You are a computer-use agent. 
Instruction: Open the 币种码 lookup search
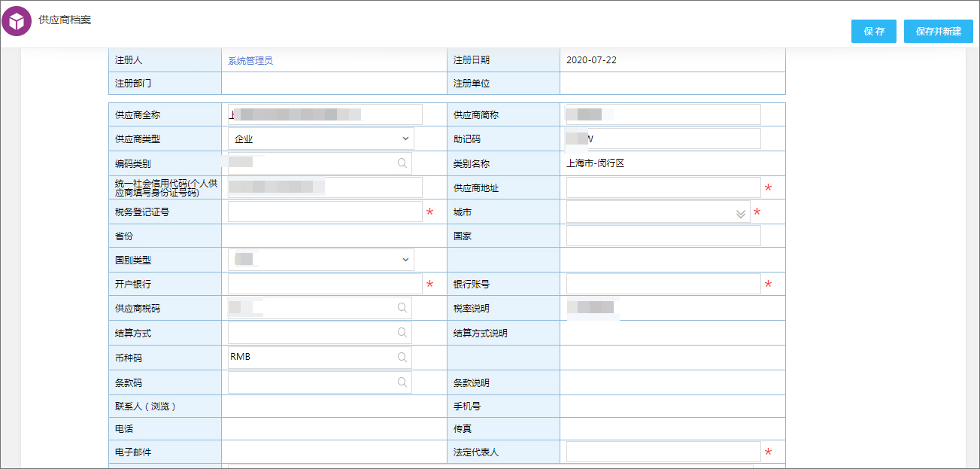point(402,356)
